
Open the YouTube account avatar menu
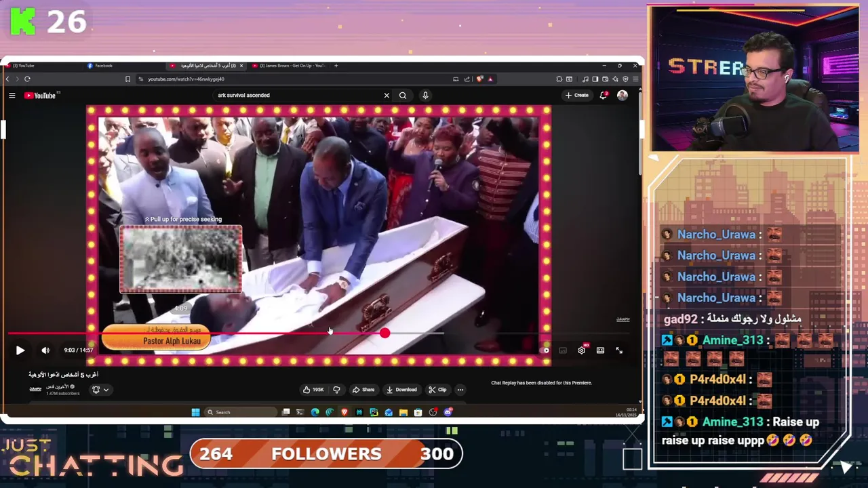pos(622,96)
